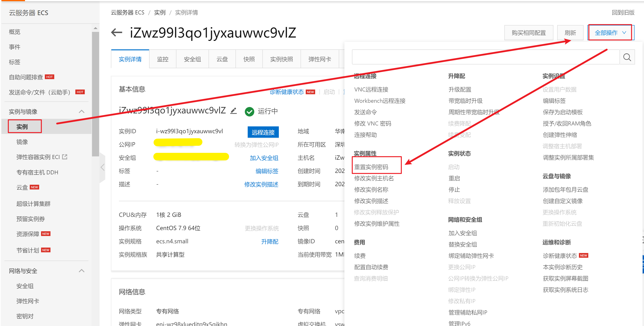Select 带宽临时升级 menu entry

[x=465, y=101]
